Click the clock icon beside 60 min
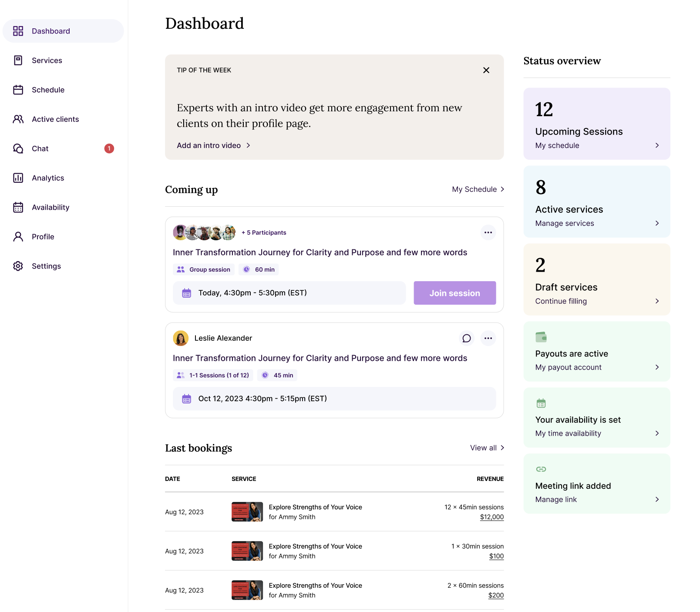 (246, 269)
